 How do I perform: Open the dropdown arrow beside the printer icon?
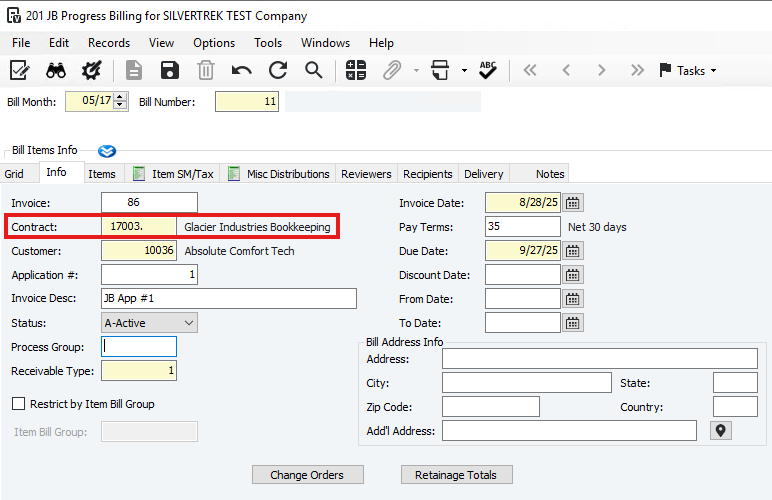point(464,70)
